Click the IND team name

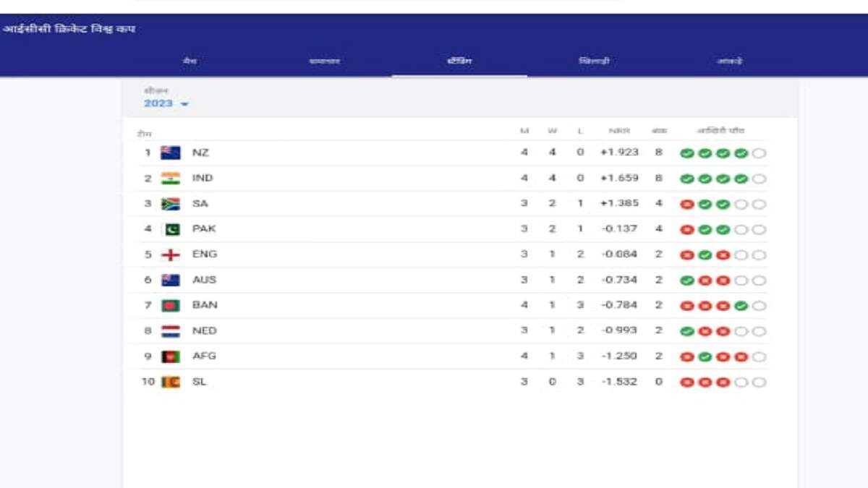click(x=203, y=179)
